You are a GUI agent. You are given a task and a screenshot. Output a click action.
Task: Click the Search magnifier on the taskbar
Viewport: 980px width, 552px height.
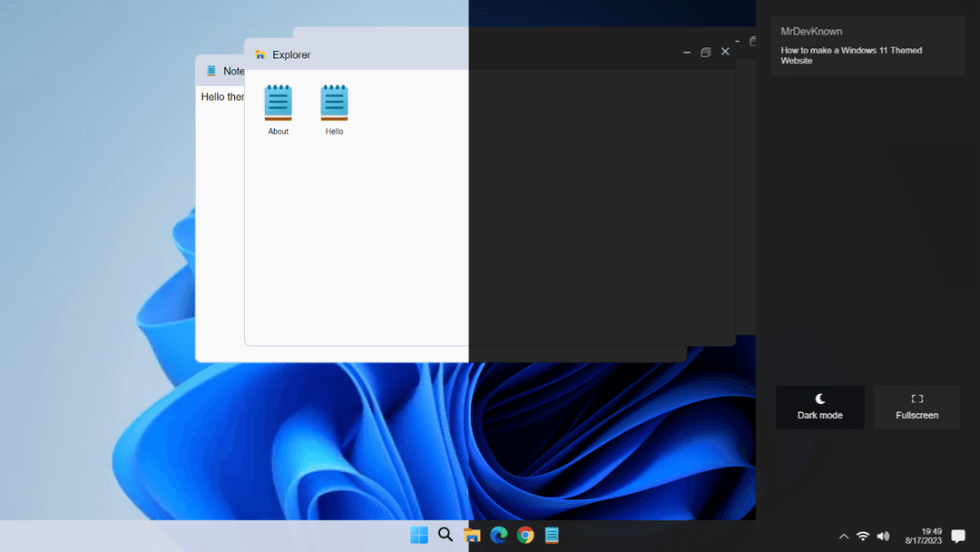click(446, 535)
